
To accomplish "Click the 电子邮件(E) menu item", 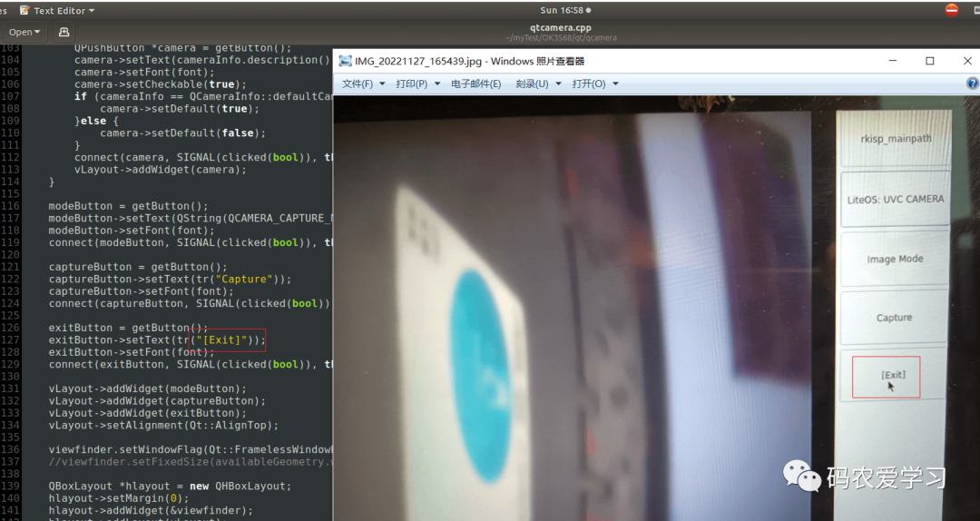I will [476, 84].
